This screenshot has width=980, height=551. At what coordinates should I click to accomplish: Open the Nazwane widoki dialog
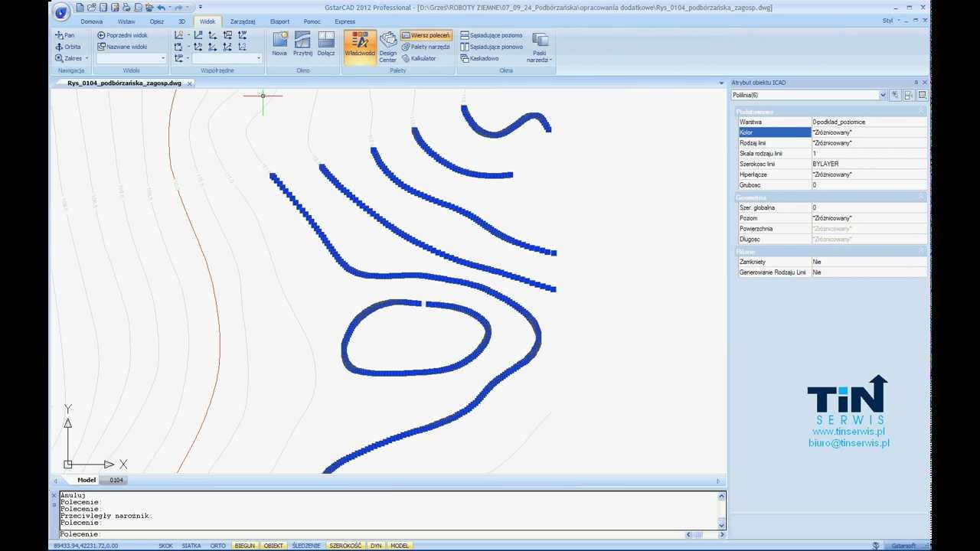(122, 47)
